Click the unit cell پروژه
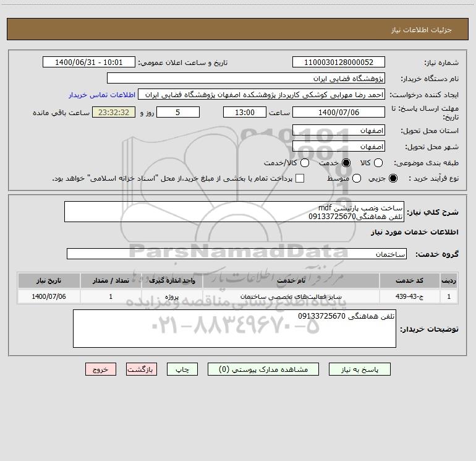The image size is (476, 461). (172, 296)
